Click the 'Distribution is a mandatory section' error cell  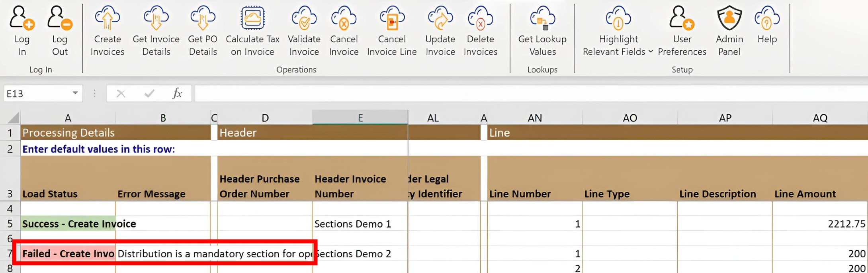214,253
